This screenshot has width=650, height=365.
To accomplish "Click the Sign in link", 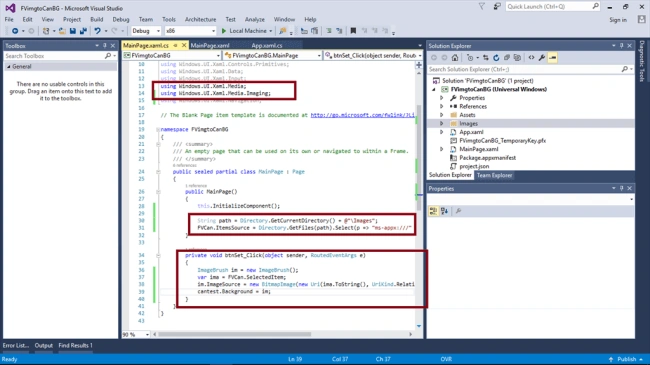I will coord(618,20).
